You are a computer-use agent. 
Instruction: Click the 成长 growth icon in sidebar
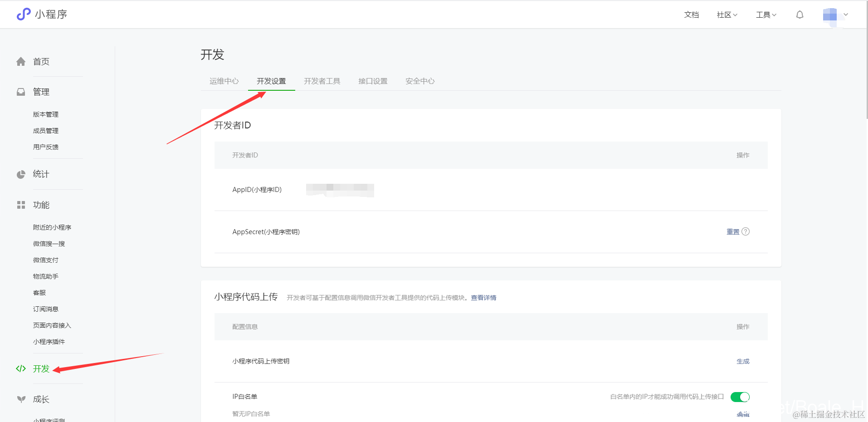(20, 399)
